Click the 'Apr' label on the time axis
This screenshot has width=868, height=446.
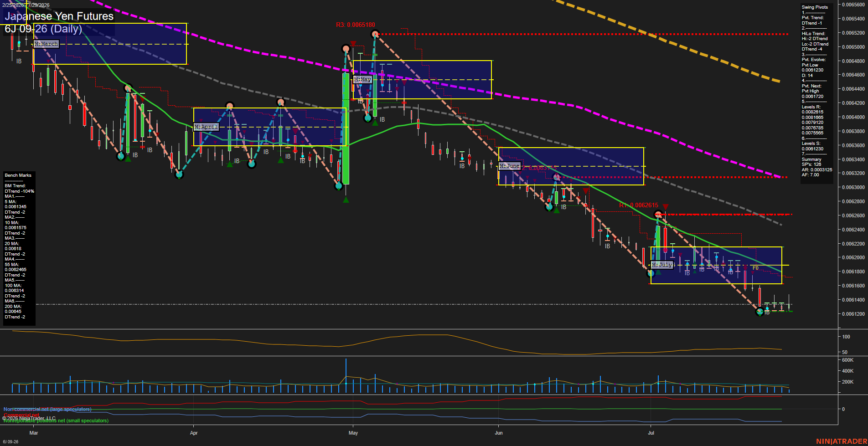tap(194, 433)
